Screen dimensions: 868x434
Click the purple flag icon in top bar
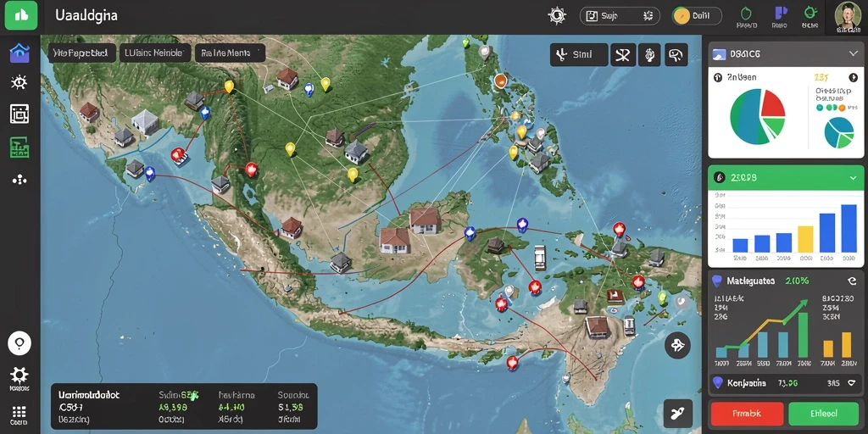(780, 12)
